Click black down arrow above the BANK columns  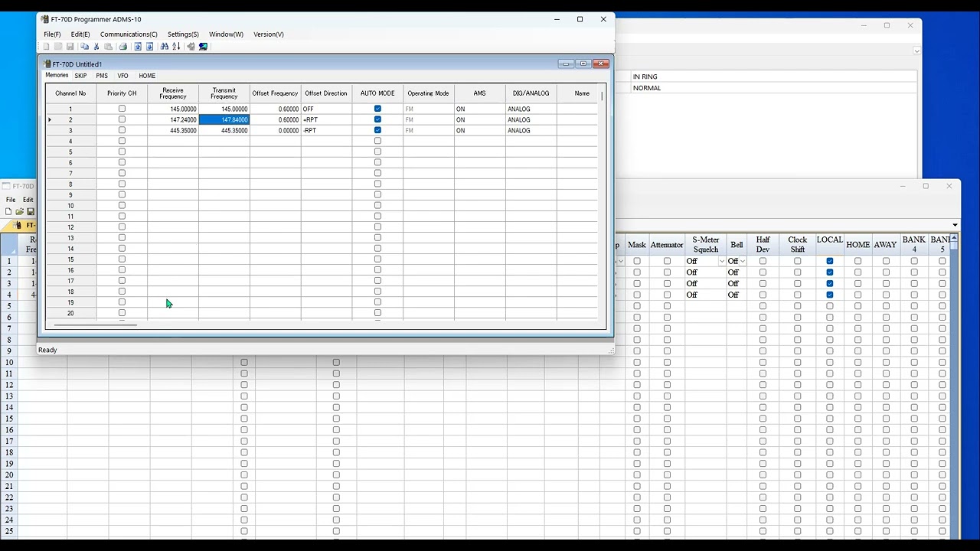coord(955,225)
